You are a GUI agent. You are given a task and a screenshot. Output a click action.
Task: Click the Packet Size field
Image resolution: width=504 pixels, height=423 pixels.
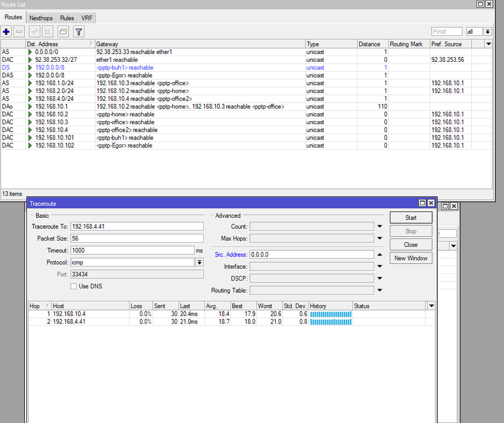pos(137,238)
